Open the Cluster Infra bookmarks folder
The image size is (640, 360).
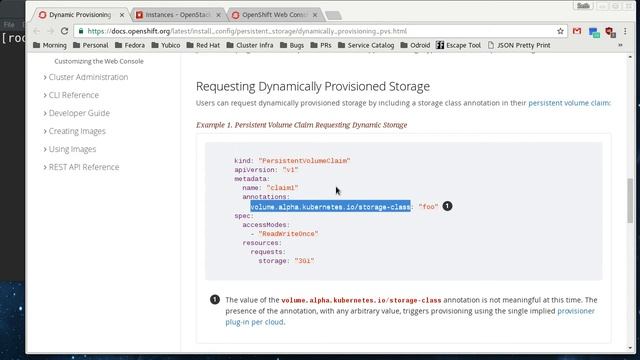250,45
